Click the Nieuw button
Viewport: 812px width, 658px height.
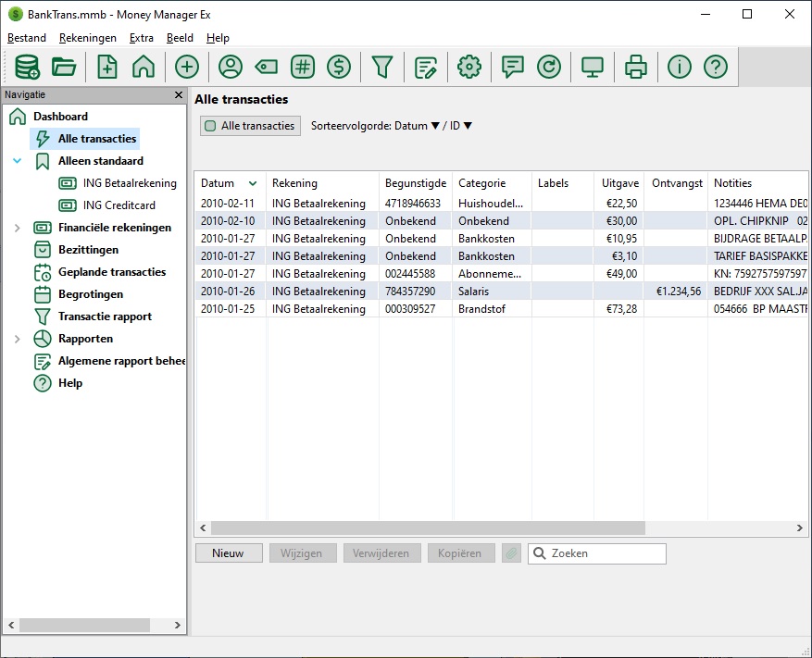coord(228,553)
